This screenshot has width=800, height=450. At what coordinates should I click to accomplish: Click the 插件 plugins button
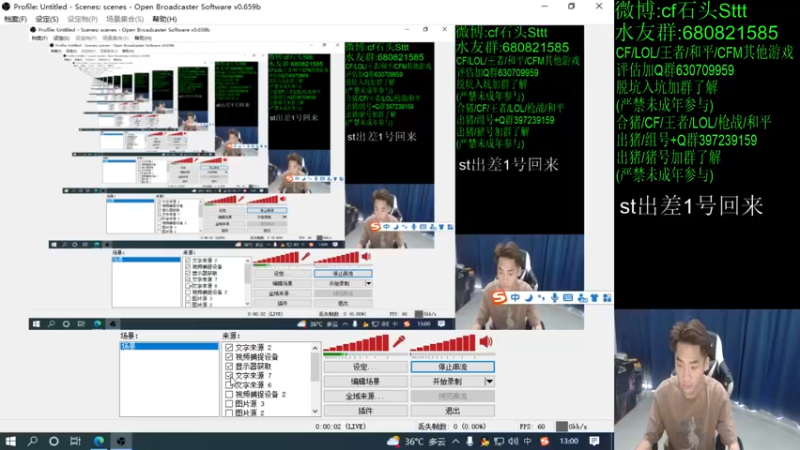[x=366, y=410]
